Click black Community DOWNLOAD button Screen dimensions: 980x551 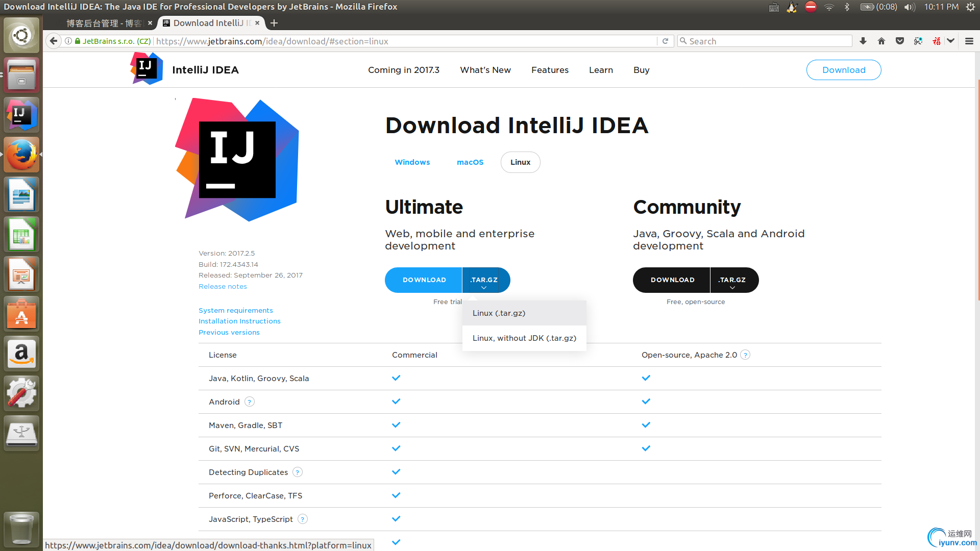point(672,280)
